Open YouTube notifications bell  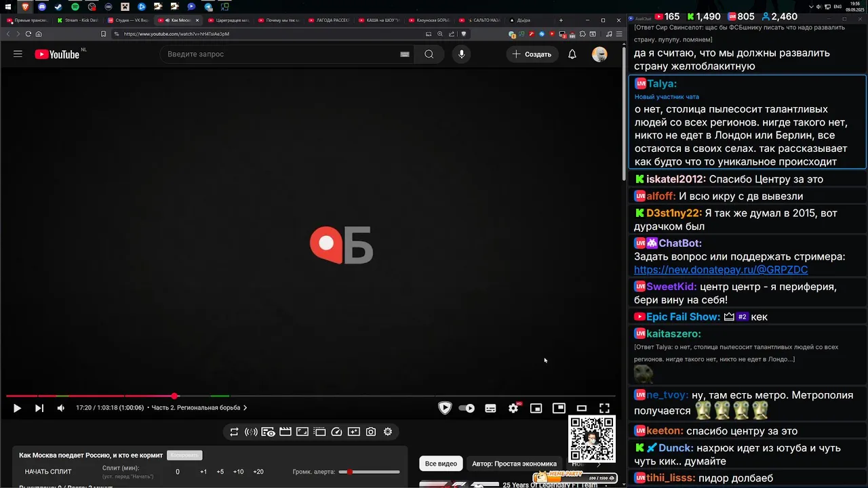[x=572, y=54]
